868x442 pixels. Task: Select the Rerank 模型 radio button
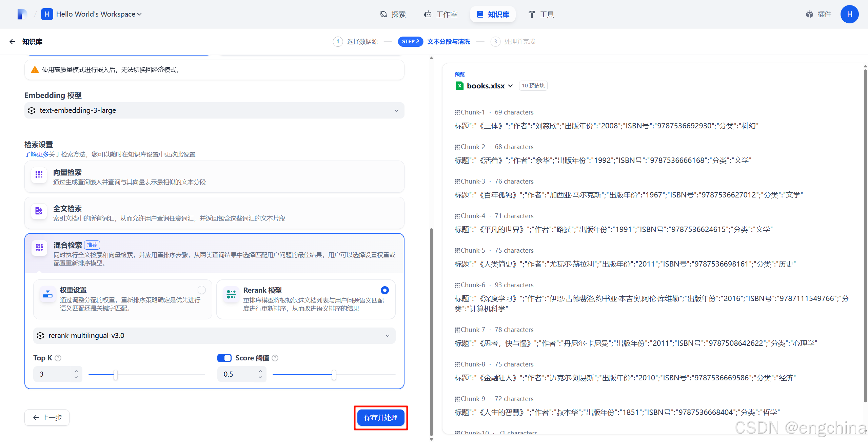click(384, 290)
